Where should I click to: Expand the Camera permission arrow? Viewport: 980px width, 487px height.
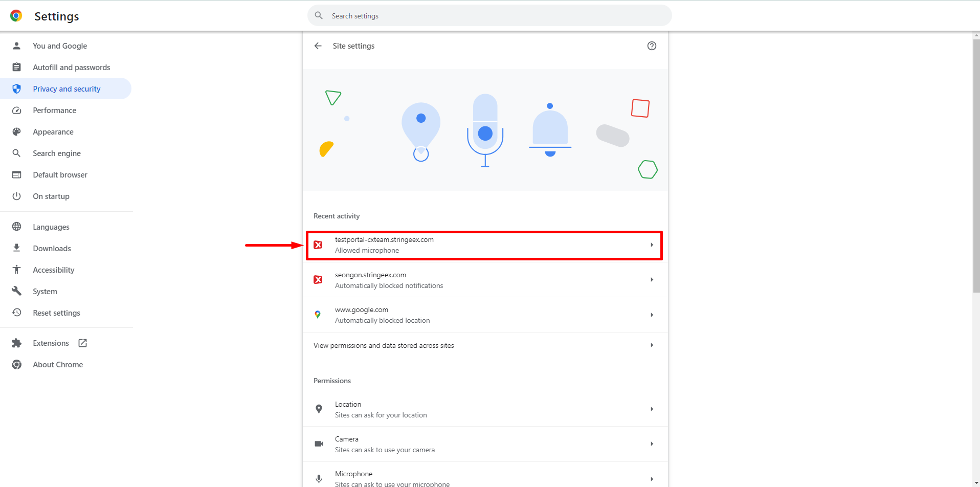point(652,444)
